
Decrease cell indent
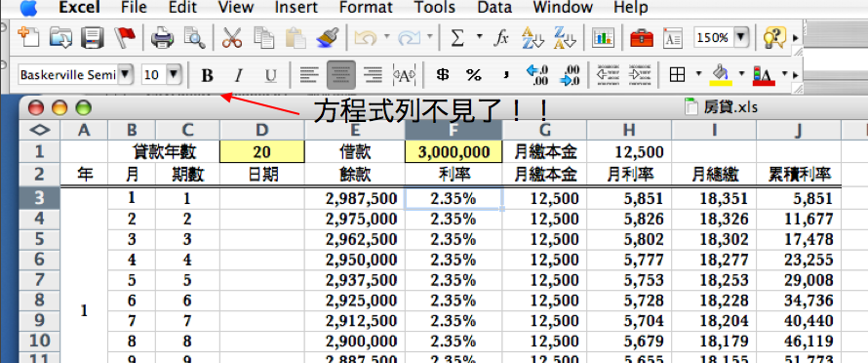click(608, 74)
